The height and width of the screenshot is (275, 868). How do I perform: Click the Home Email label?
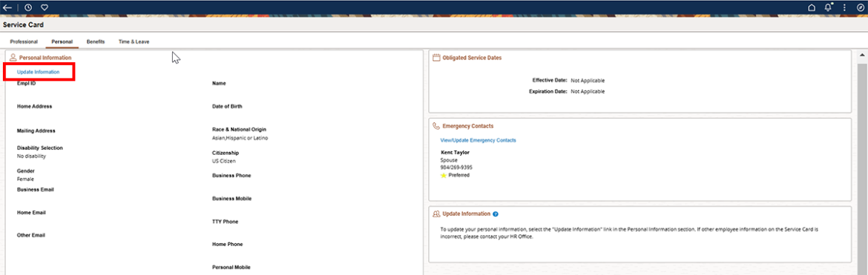point(32,213)
